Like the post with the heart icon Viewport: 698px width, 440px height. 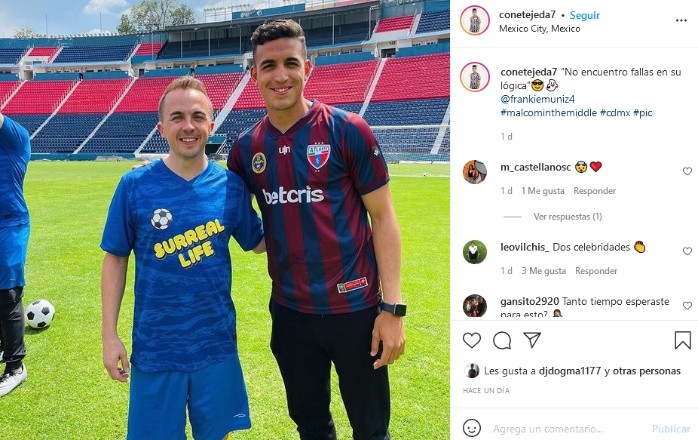[472, 341]
